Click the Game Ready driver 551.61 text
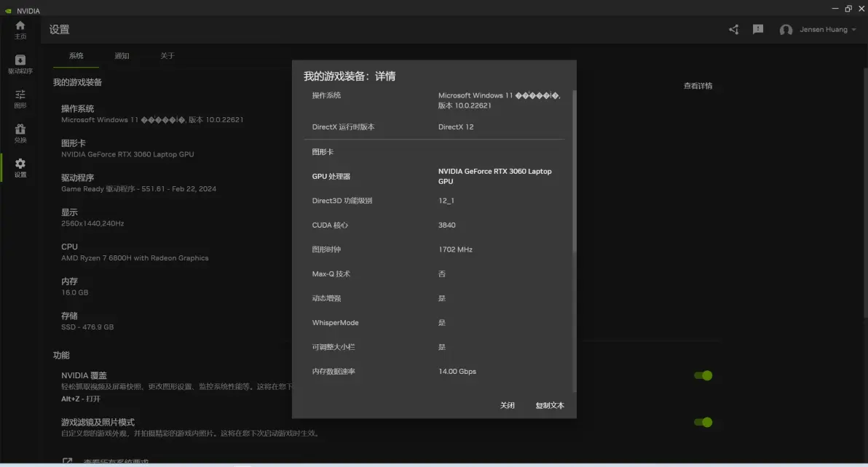 tap(138, 189)
